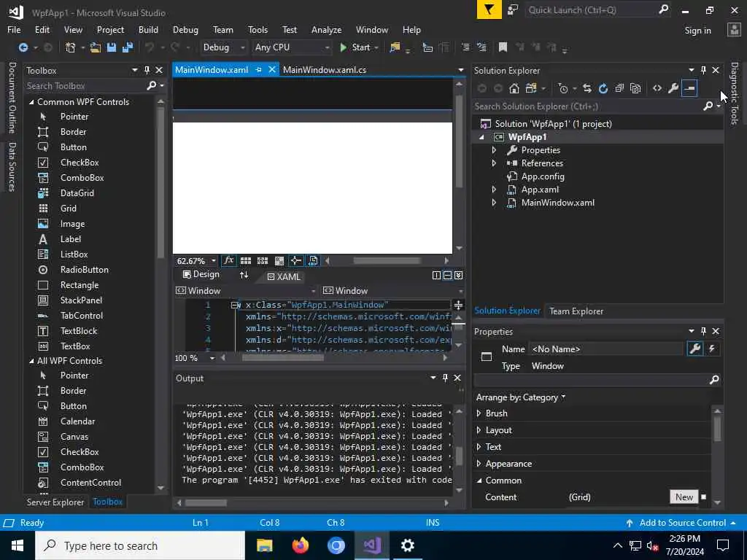The image size is (747, 560).
Task: Click the Events lightning bolt icon
Action: (712, 349)
